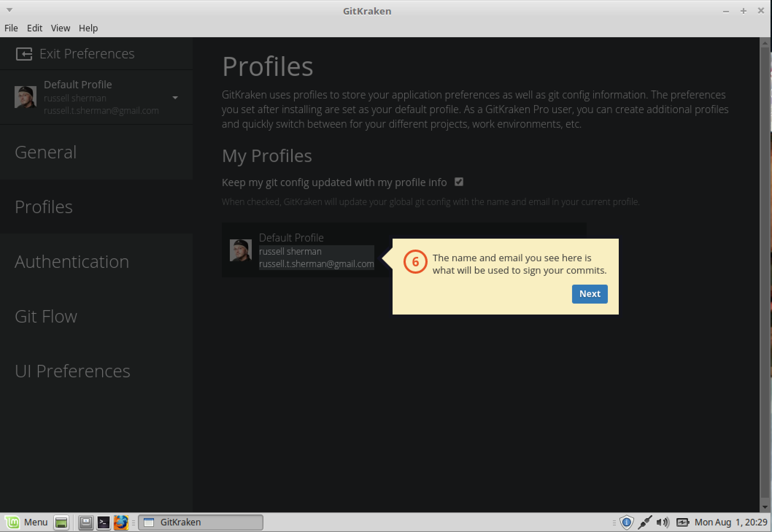Image resolution: width=772 pixels, height=532 pixels.
Task: Toggle Keep my git config updated checkbox
Action: tap(459, 182)
